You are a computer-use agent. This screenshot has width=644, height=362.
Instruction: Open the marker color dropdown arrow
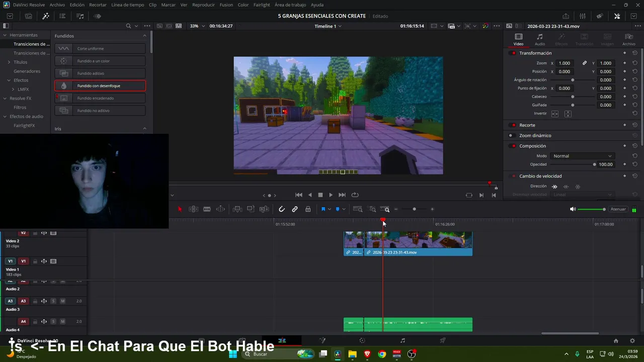344,209
